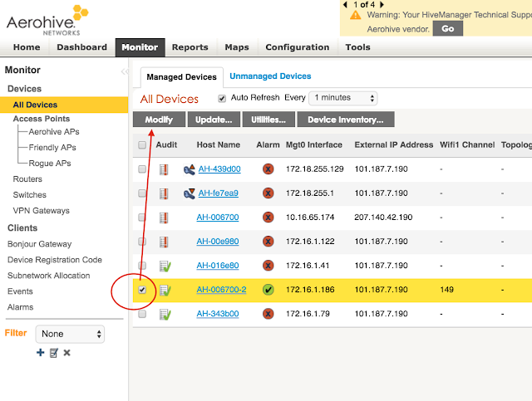Check the AH-439d00 row checkbox

[142, 169]
